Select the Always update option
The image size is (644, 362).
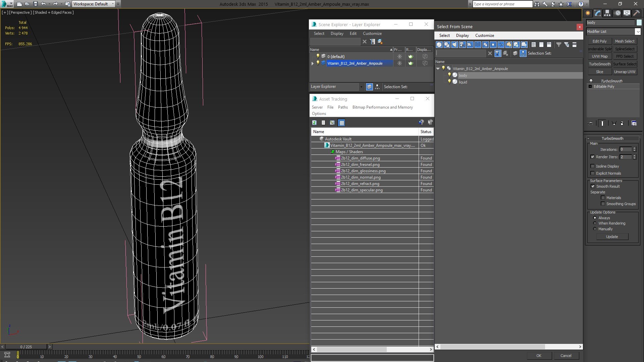point(595,218)
